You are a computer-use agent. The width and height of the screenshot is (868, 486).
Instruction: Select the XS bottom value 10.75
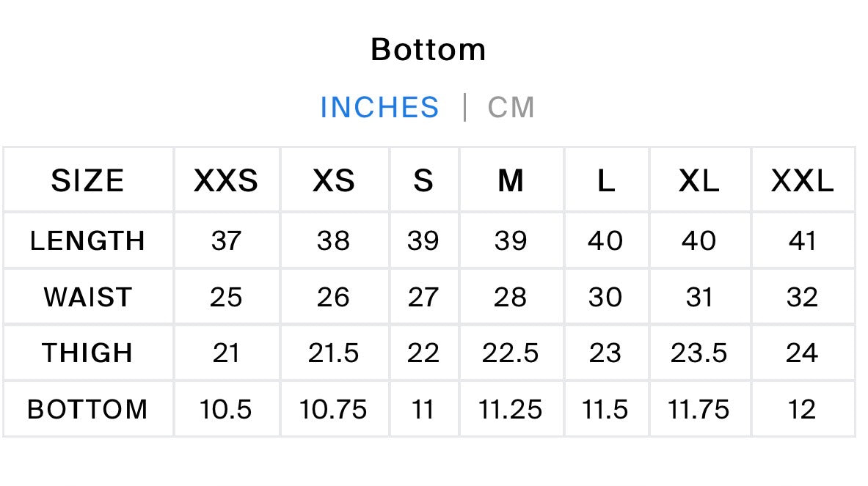(x=333, y=410)
